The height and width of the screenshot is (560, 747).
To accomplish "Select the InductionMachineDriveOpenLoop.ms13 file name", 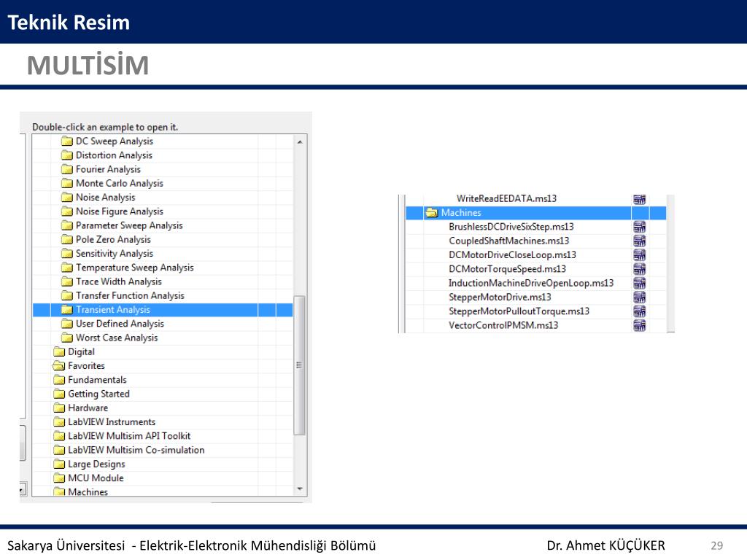I will coord(531,283).
